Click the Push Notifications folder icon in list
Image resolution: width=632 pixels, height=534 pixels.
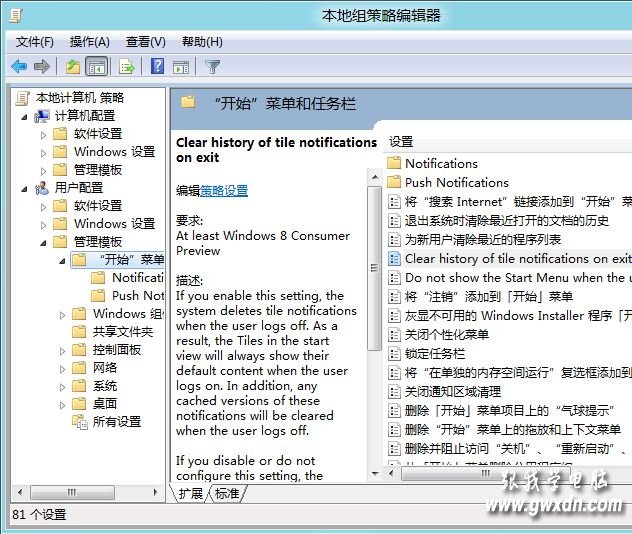(x=393, y=182)
